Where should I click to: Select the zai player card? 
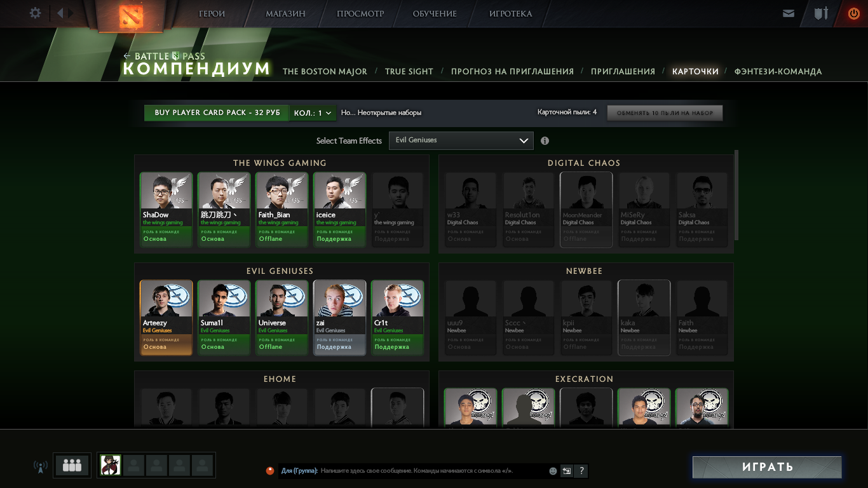coord(339,318)
